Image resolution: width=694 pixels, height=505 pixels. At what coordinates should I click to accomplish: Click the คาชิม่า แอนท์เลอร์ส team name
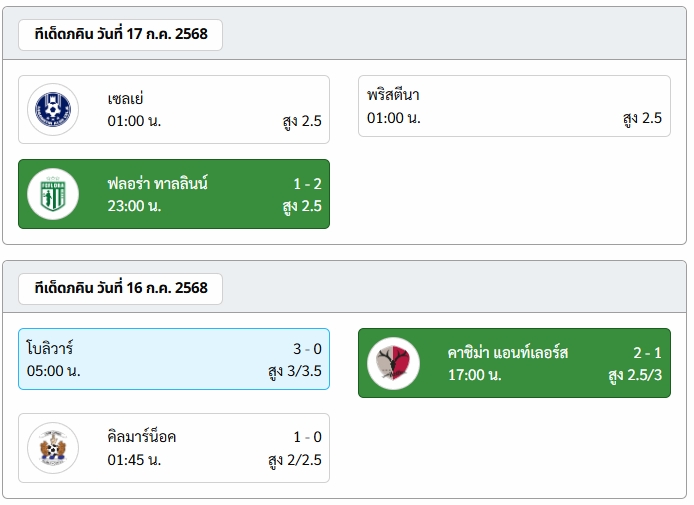pyautogui.click(x=508, y=353)
